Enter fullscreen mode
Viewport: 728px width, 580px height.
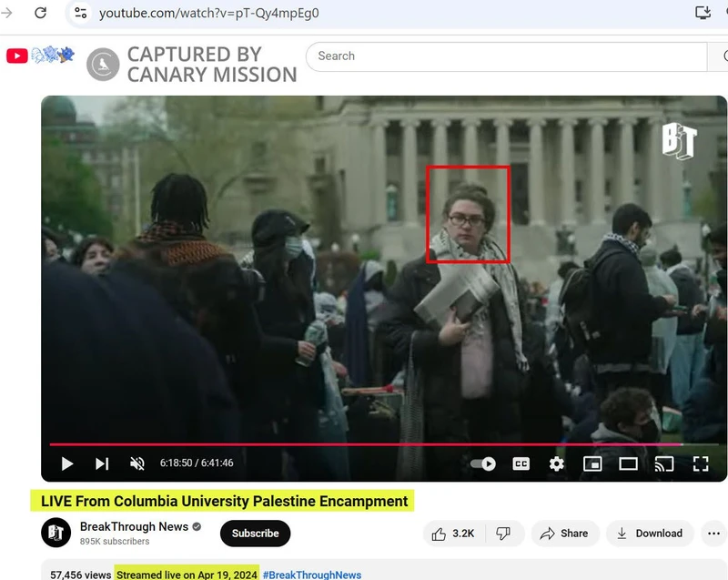[700, 463]
